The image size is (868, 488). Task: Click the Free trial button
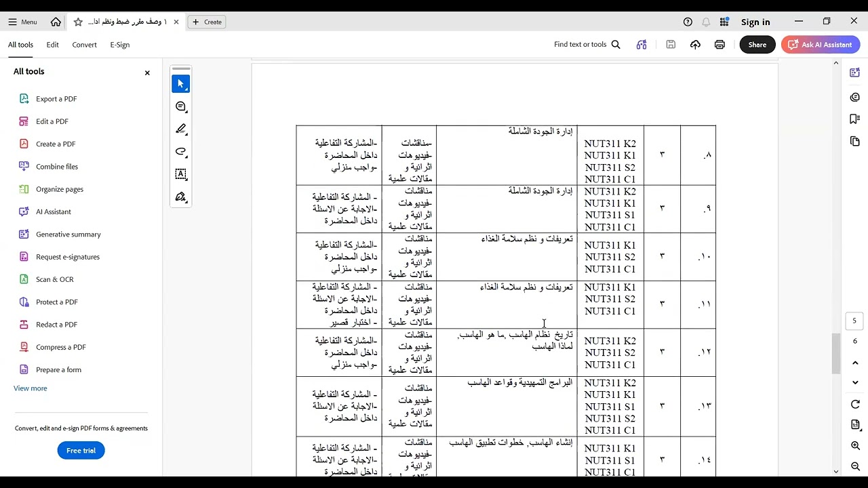(x=81, y=451)
